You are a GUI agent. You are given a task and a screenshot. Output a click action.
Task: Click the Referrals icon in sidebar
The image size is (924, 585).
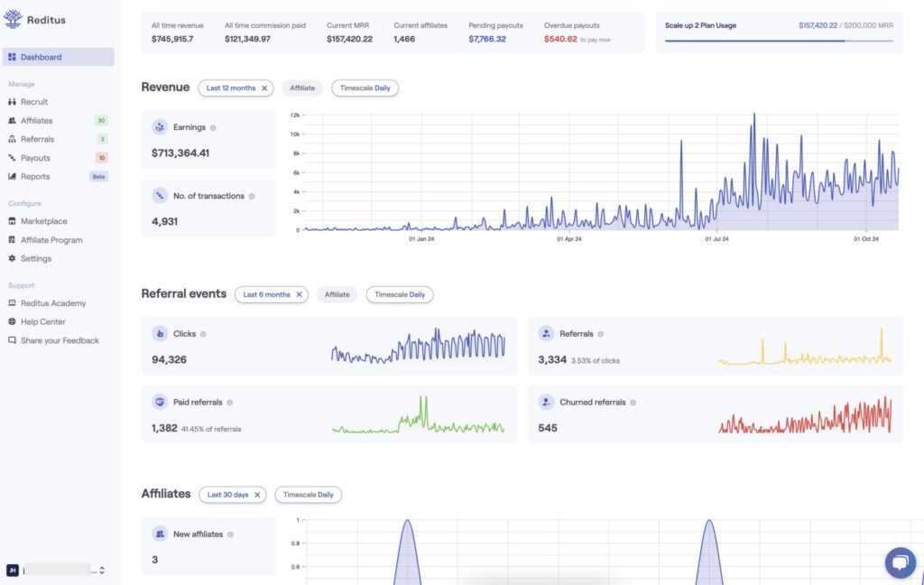[12, 139]
